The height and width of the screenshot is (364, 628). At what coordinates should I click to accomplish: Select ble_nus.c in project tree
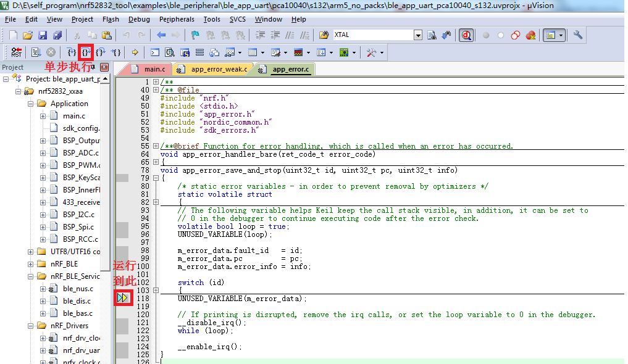click(78, 289)
